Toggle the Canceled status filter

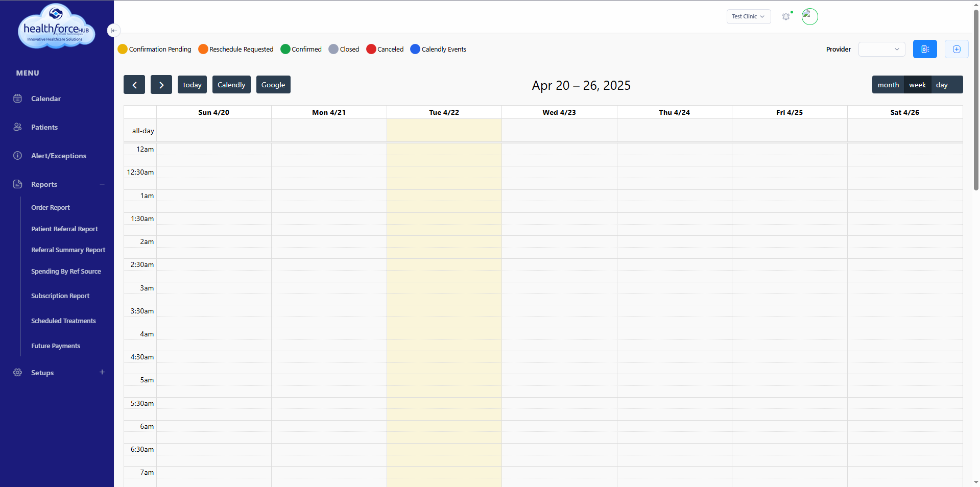pos(371,49)
